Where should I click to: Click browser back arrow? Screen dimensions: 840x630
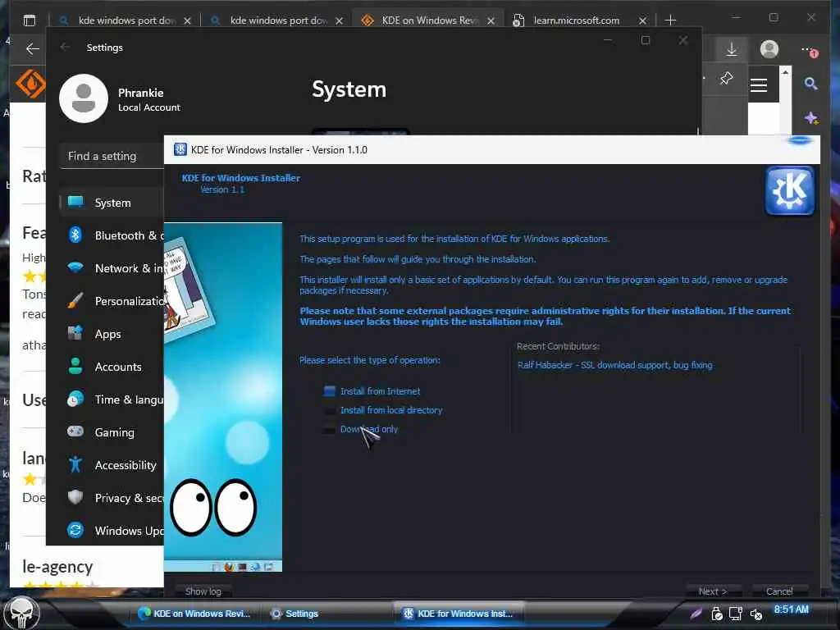click(32, 49)
